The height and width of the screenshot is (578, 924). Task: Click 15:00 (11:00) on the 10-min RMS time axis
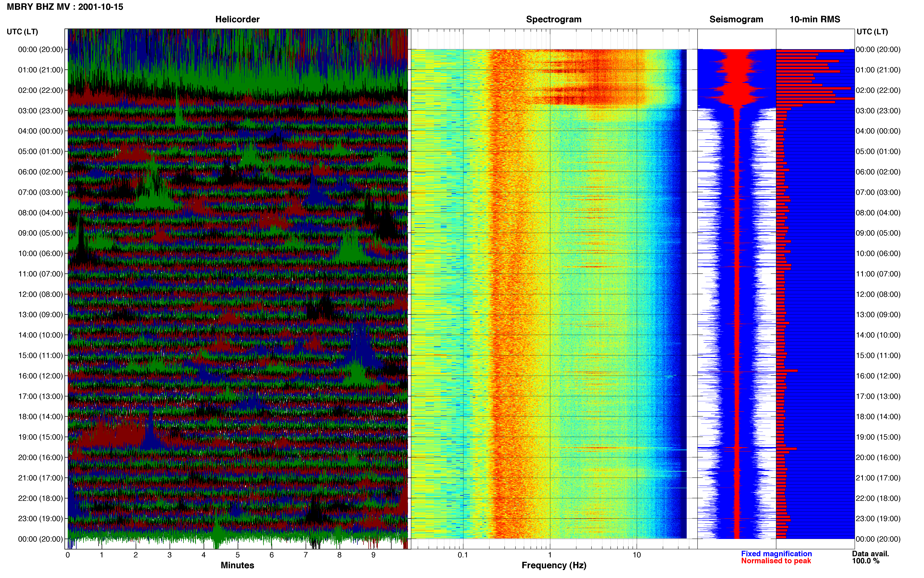point(878,356)
